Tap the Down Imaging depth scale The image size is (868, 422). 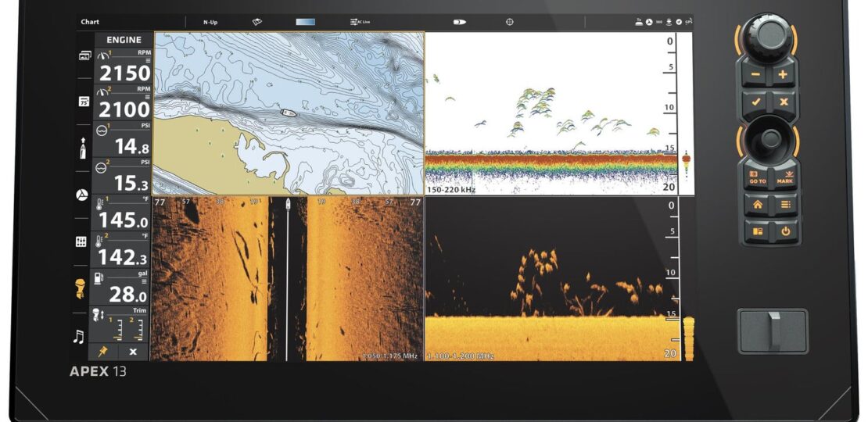click(672, 279)
